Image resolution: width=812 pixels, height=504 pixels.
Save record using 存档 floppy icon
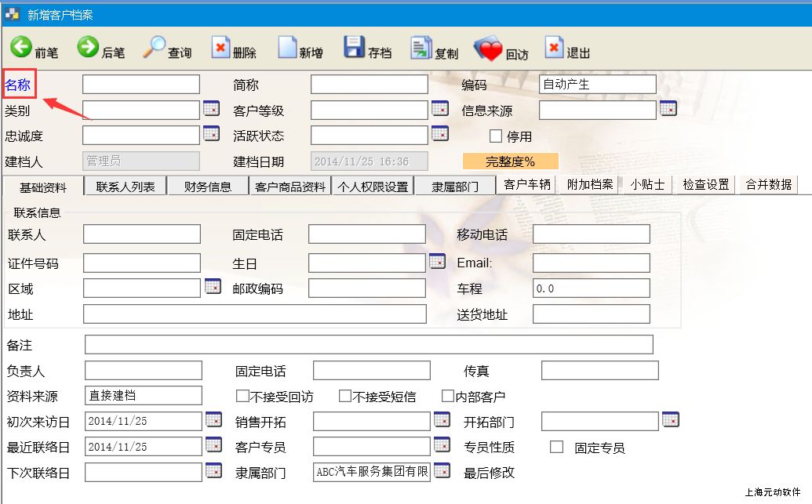[355, 49]
